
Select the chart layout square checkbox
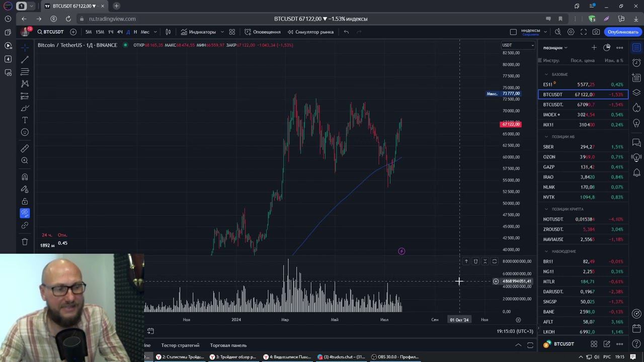[x=513, y=32]
